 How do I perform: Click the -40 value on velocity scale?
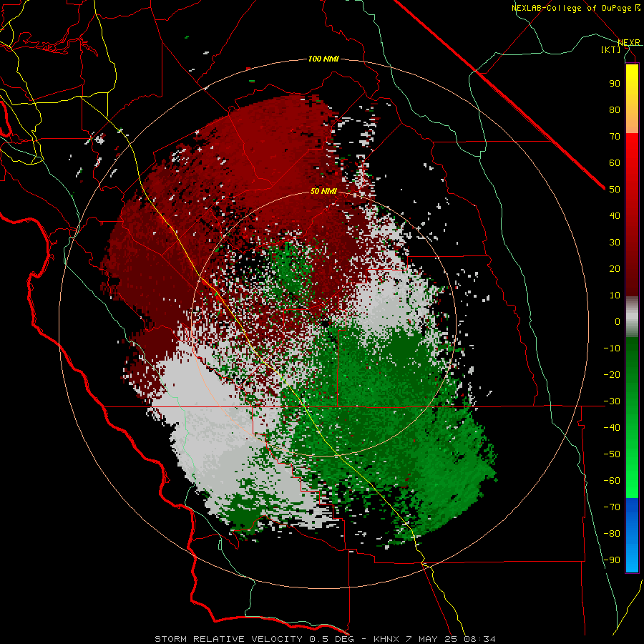[x=612, y=428]
